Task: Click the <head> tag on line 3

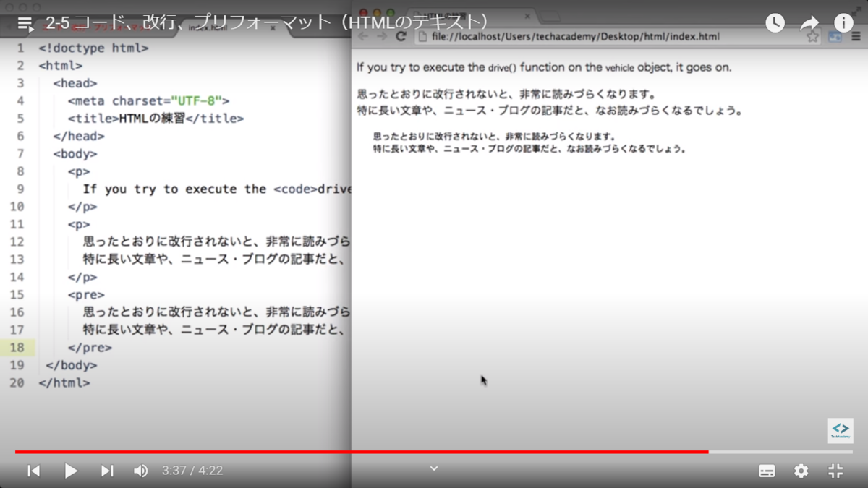Action: pyautogui.click(x=75, y=84)
